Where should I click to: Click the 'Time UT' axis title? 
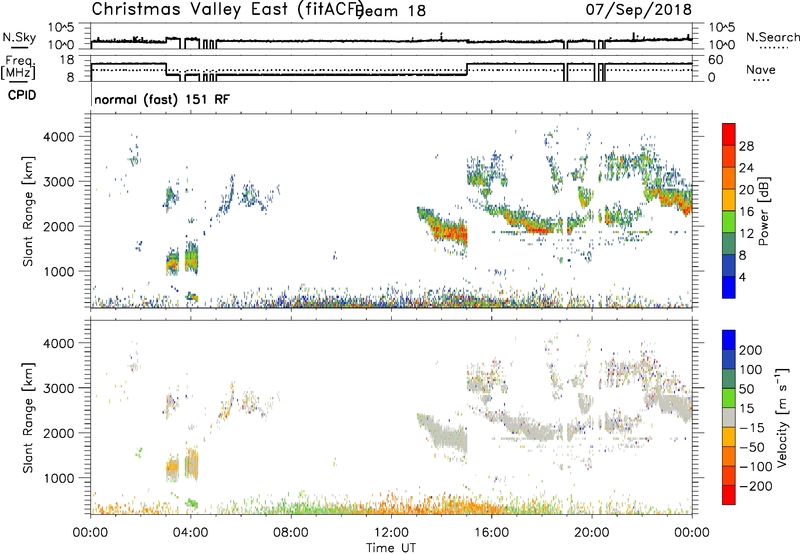pos(391,548)
